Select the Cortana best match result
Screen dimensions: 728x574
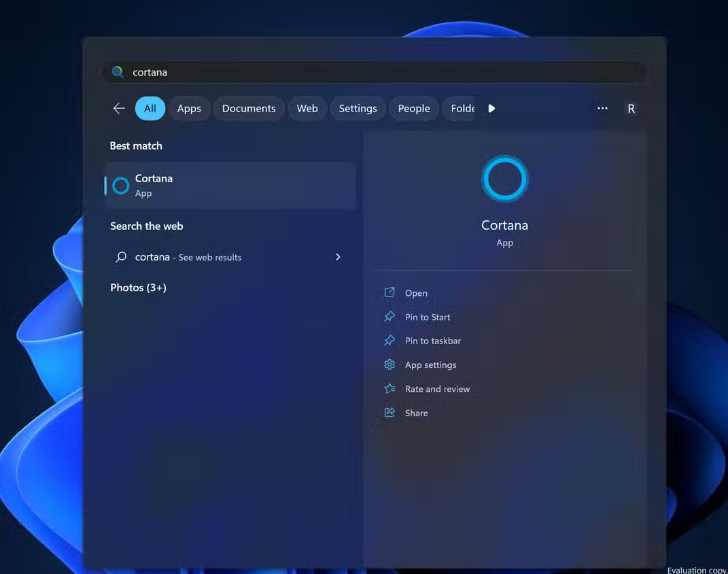(x=230, y=185)
